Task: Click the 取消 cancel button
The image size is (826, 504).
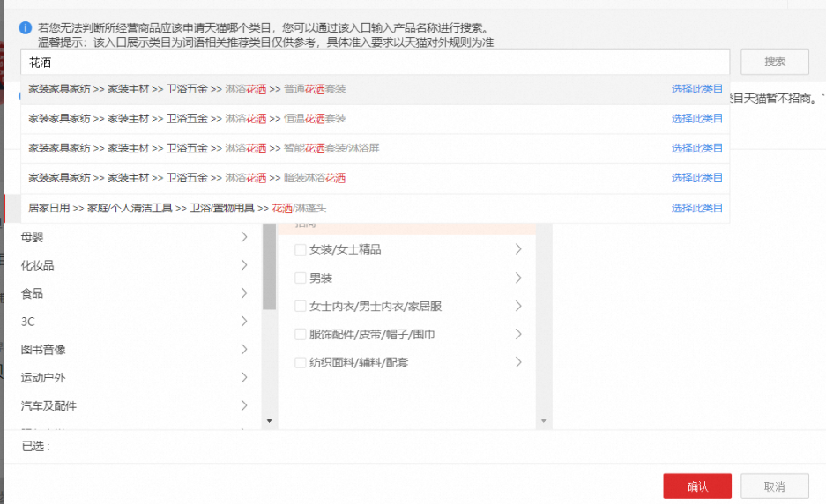Action: click(774, 486)
